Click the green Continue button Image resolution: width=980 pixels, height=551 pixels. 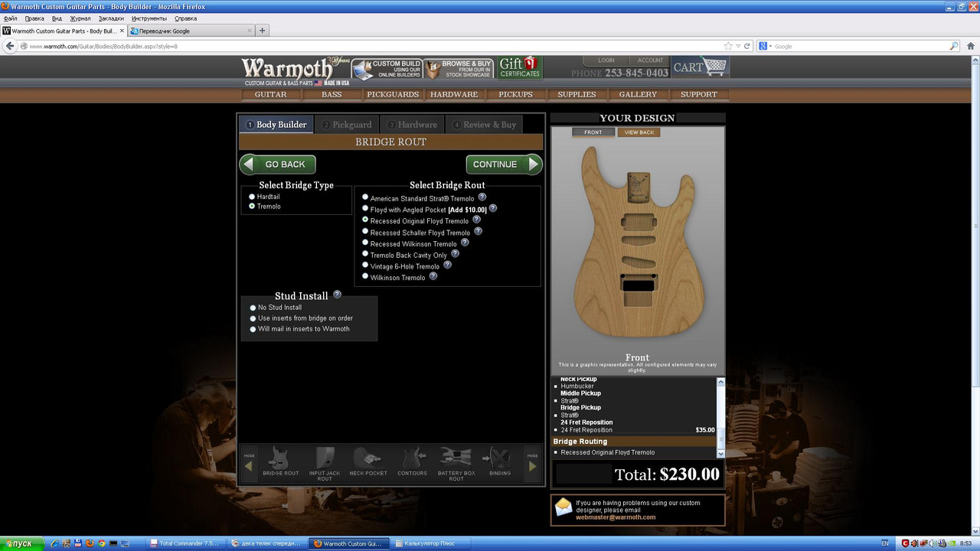coord(504,165)
